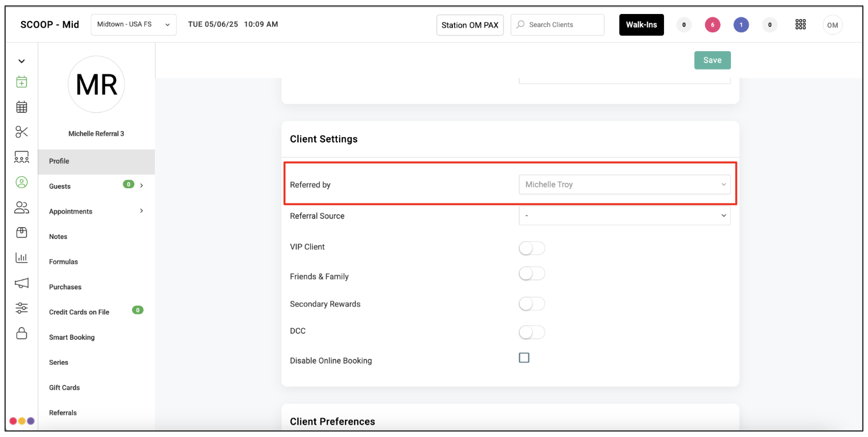Open the product package icon
The image size is (868, 437).
pyautogui.click(x=22, y=233)
